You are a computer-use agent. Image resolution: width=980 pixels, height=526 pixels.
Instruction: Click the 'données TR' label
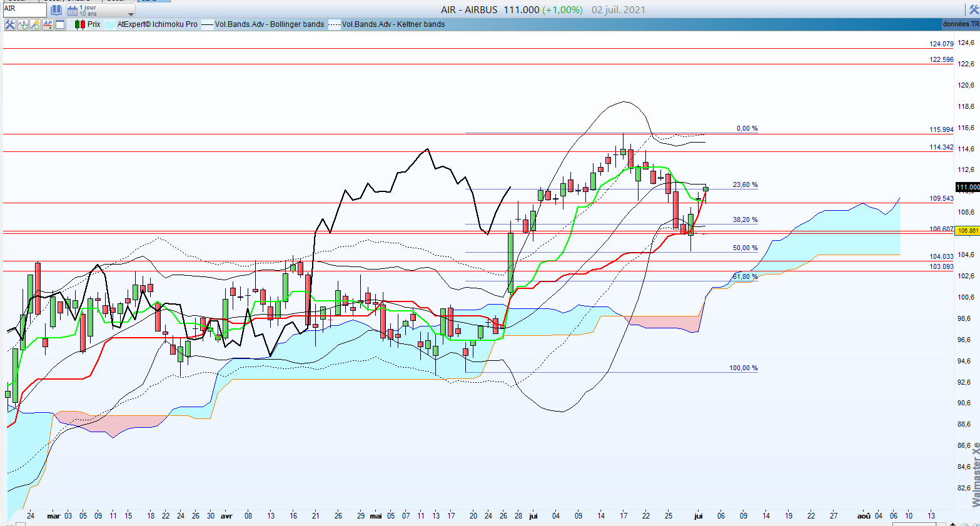961,24
